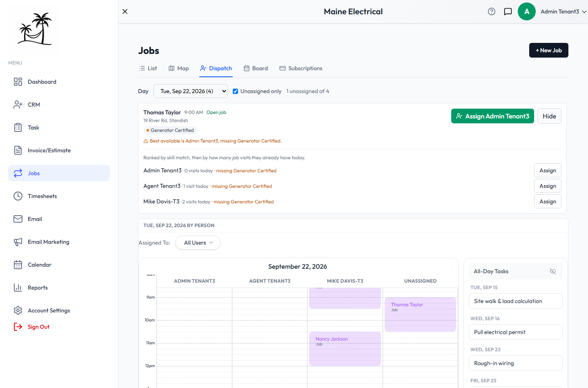This screenshot has height=388, width=588.
Task: Switch to the Map tab
Action: (179, 68)
